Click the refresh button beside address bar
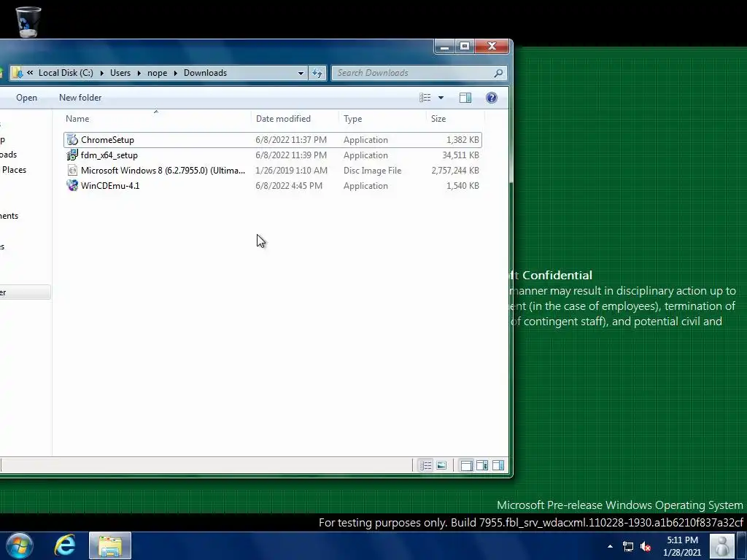 click(x=317, y=73)
